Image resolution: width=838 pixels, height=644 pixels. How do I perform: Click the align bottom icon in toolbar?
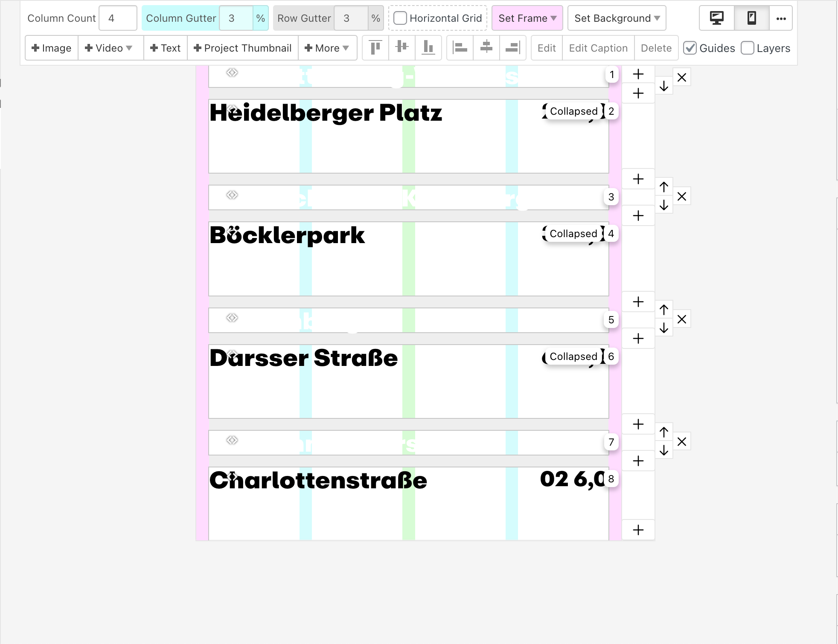pyautogui.click(x=429, y=48)
